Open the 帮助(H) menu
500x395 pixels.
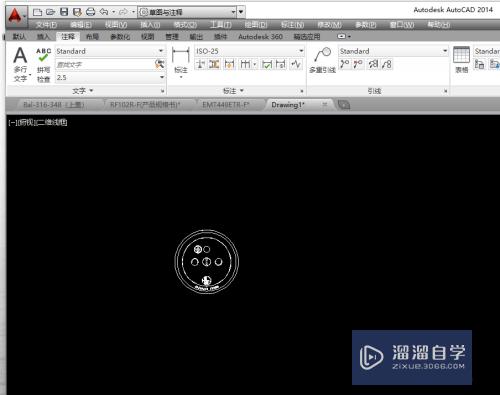tap(439, 25)
